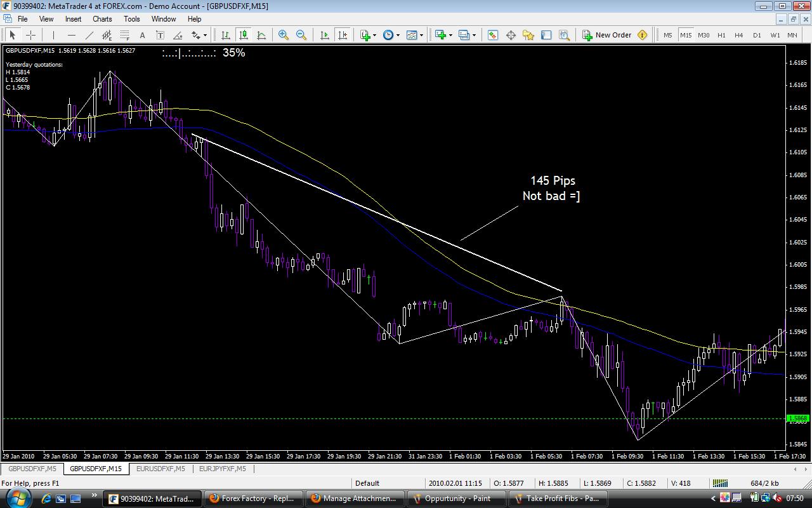Toggle the Terminal window

click(546, 35)
